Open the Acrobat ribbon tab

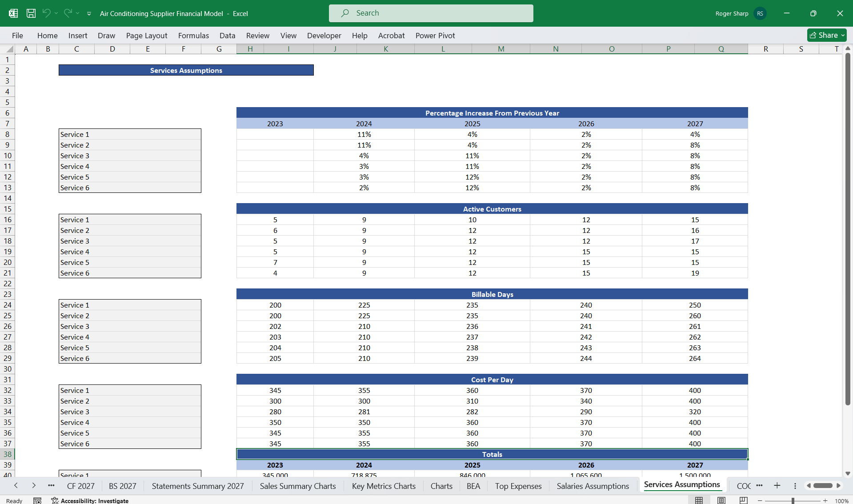tap(391, 36)
